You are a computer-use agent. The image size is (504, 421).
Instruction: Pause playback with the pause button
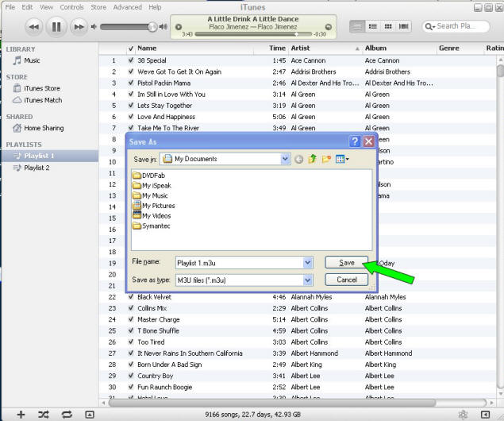pyautogui.click(x=56, y=27)
